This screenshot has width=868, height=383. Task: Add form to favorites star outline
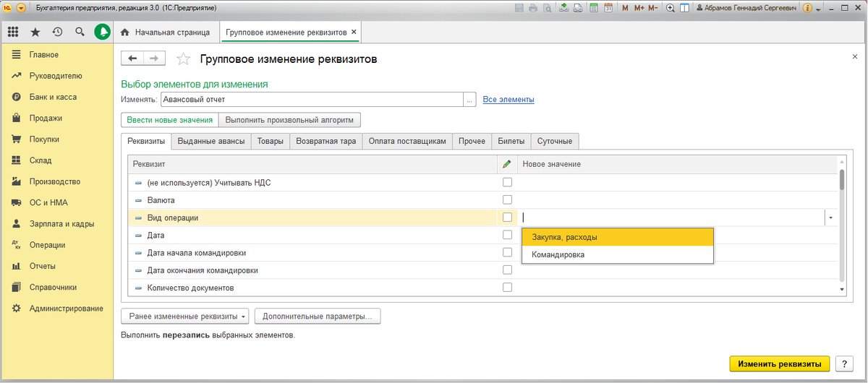tap(184, 59)
